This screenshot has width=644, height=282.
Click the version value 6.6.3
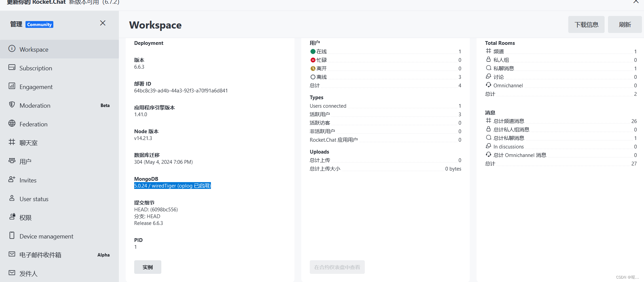pyautogui.click(x=139, y=67)
